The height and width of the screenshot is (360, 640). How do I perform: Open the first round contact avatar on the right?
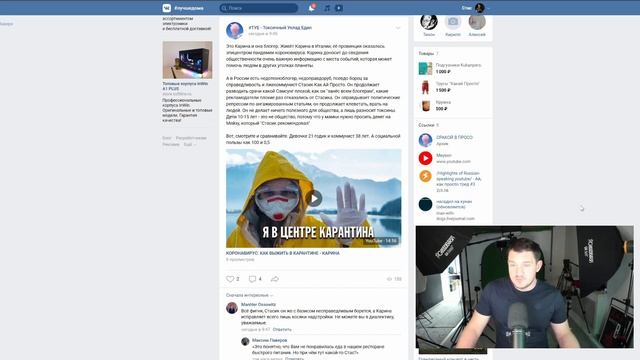click(x=429, y=21)
